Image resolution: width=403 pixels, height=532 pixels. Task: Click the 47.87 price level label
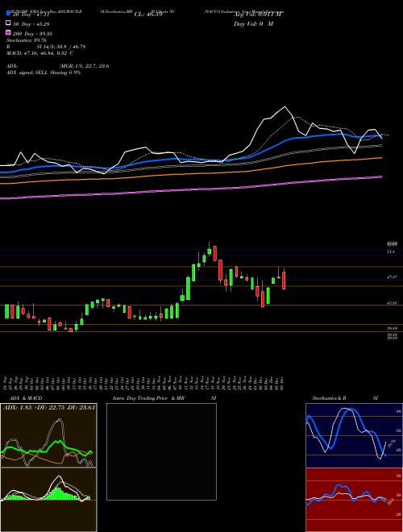tap(393, 277)
